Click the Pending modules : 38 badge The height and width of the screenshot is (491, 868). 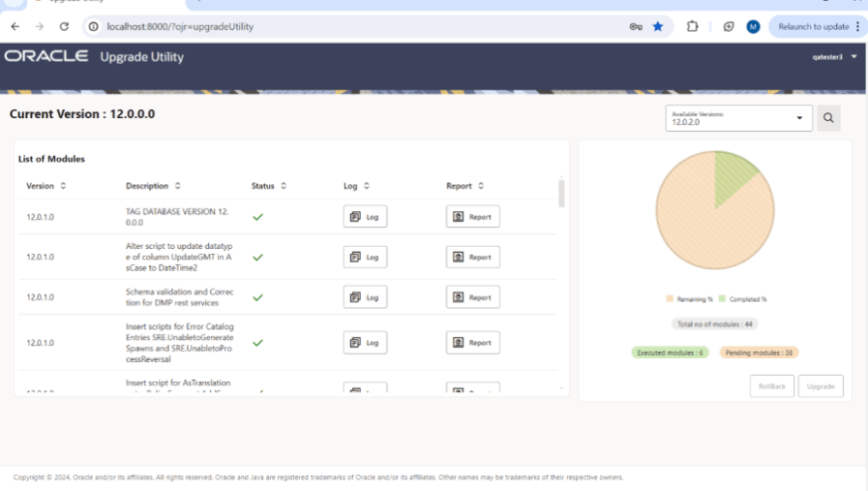pyautogui.click(x=759, y=353)
